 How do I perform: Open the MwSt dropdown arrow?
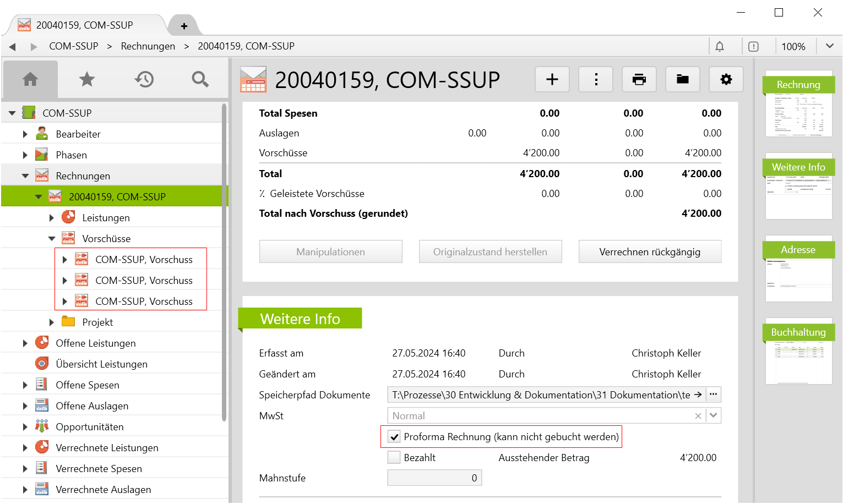[x=714, y=416]
